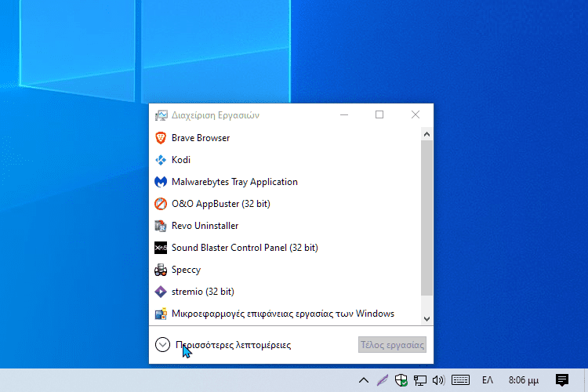Screen dimensions: 588x392
Task: Open the Action Center notifications icon
Action: tap(562, 380)
